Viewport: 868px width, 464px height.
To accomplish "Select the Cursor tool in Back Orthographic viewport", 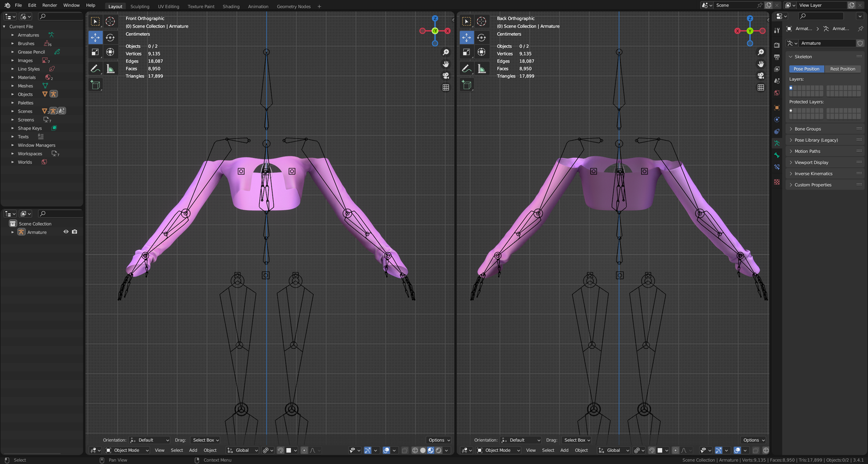I will [481, 22].
